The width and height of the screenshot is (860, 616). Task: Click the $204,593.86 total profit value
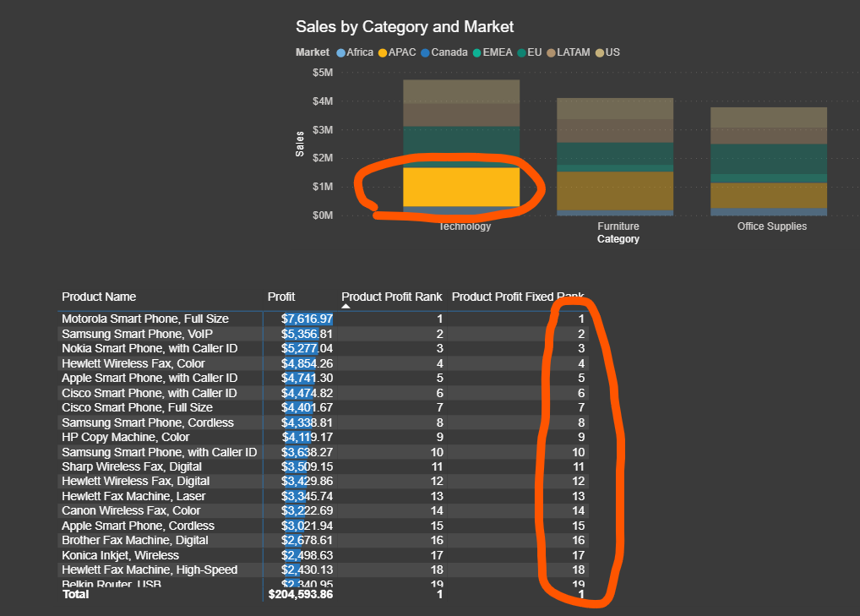pyautogui.click(x=301, y=595)
